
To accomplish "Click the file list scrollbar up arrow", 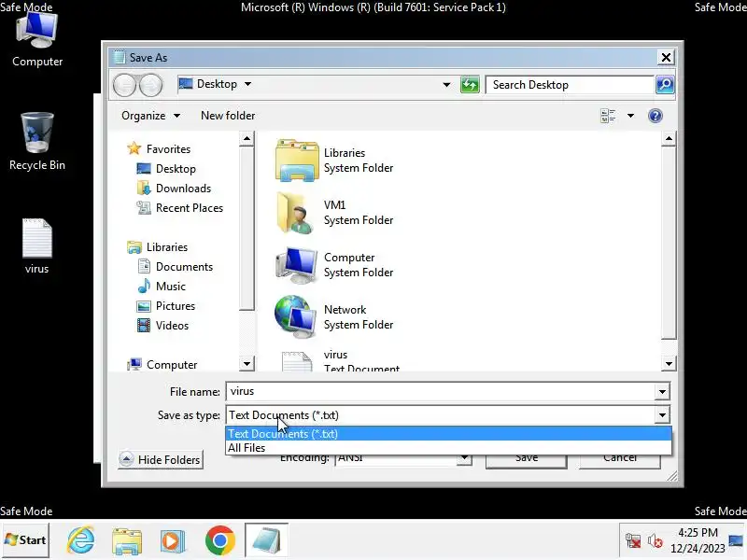I will tap(669, 138).
